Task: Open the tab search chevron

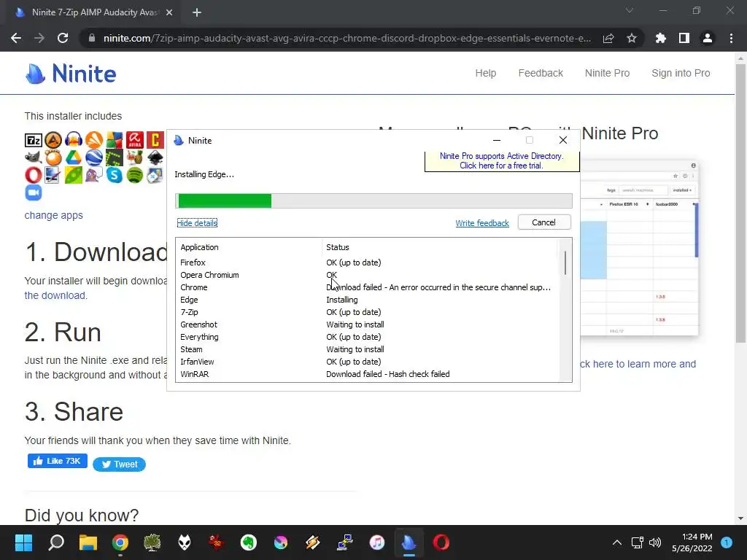Action: [630, 10]
